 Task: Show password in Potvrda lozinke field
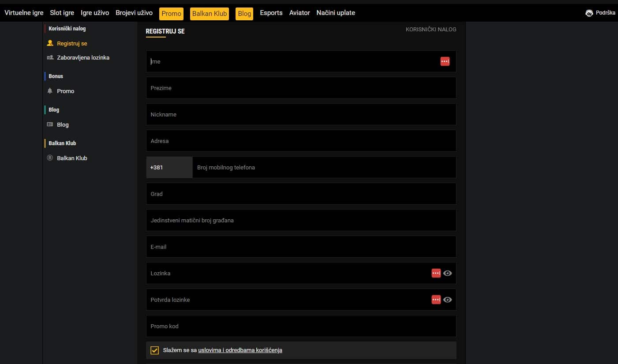click(x=448, y=300)
